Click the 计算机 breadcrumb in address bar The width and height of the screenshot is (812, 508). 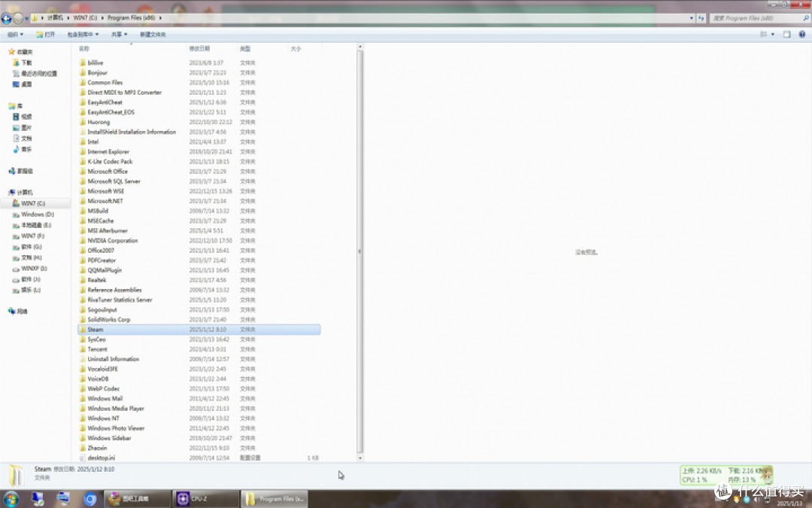tap(55, 17)
